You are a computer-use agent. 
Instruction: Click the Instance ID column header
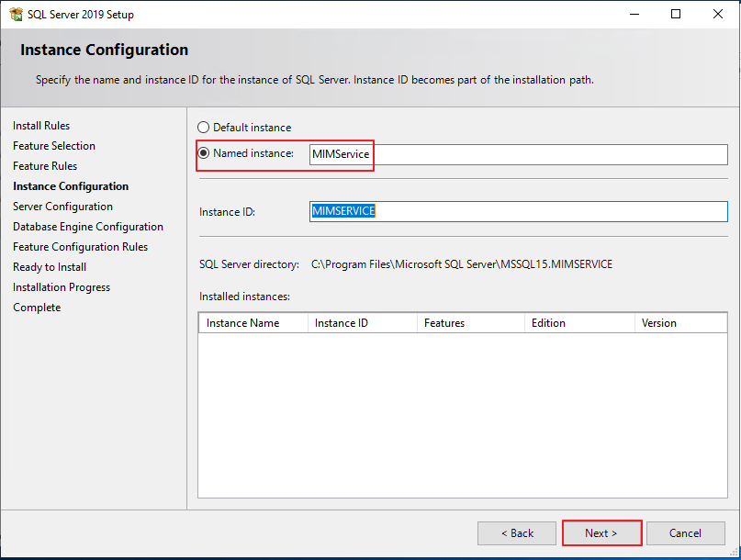[x=363, y=323]
